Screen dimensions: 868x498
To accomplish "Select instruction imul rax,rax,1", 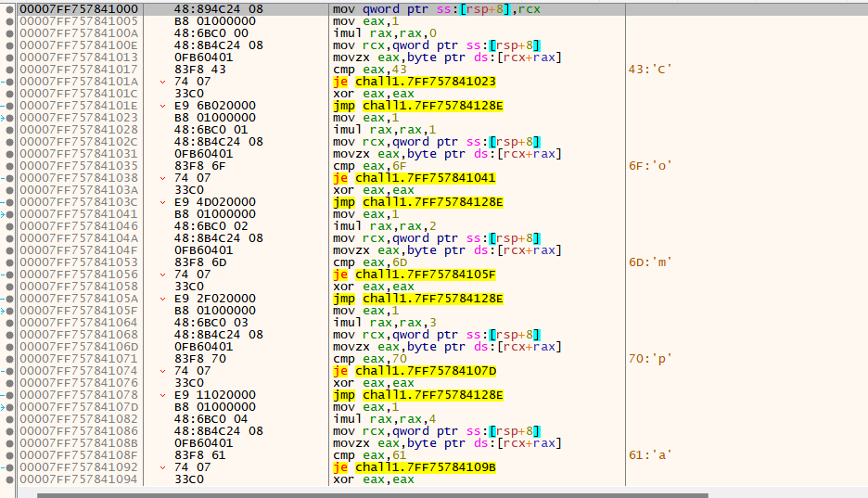I will click(x=385, y=130).
